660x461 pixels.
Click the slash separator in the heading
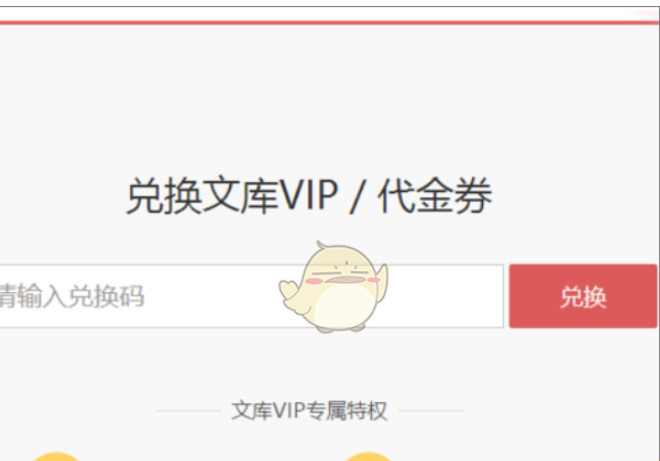(357, 195)
